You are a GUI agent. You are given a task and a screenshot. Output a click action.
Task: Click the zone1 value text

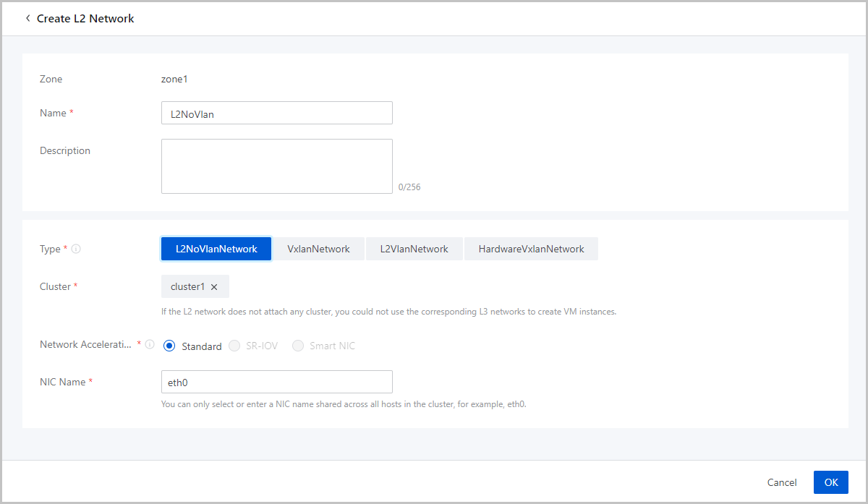[174, 79]
